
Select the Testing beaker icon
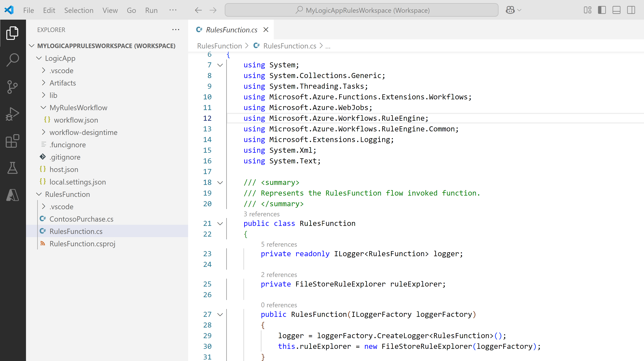12,168
